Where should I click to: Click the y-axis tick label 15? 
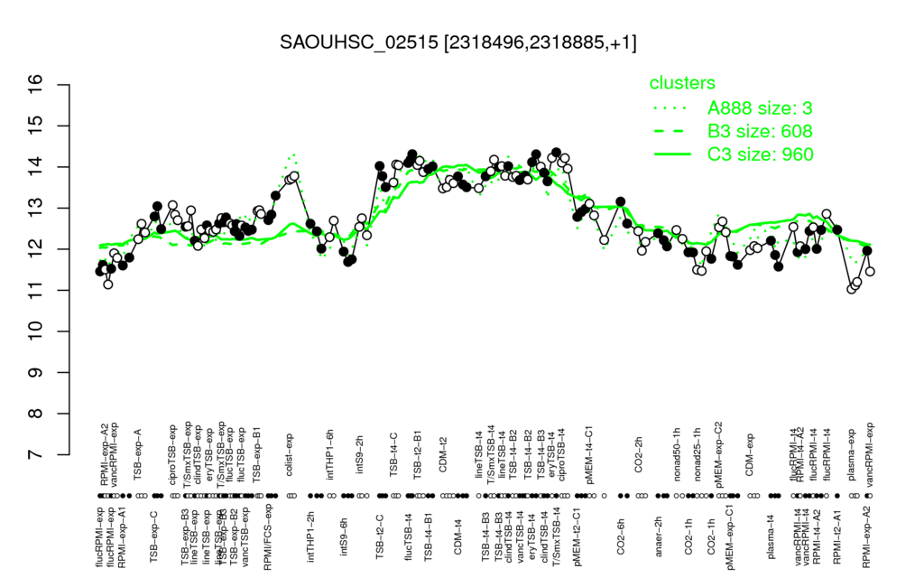[x=35, y=126]
